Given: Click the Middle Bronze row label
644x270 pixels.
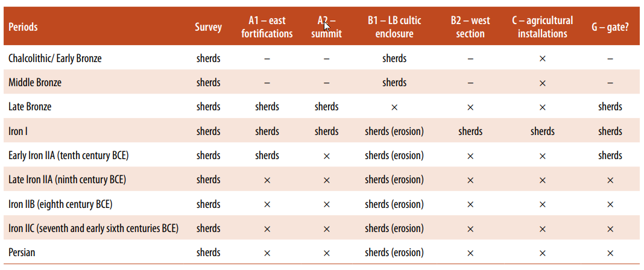Looking at the screenshot, I should [35, 83].
